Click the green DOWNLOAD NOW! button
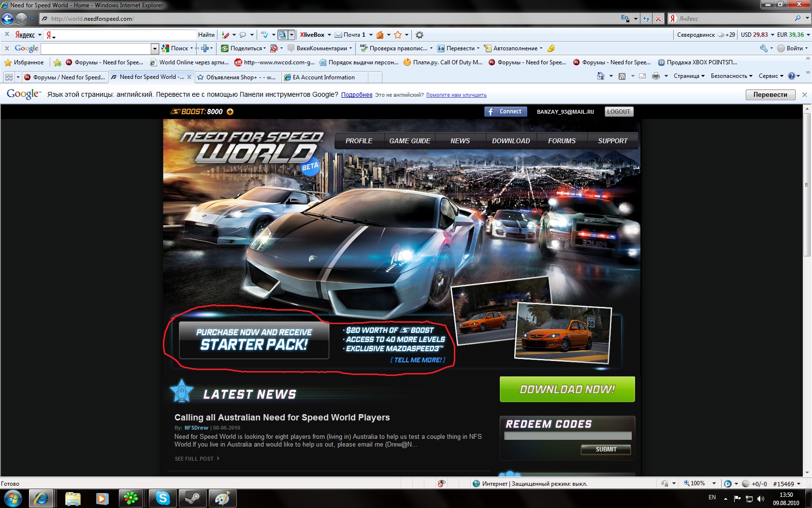This screenshot has width=812, height=508. (x=567, y=389)
